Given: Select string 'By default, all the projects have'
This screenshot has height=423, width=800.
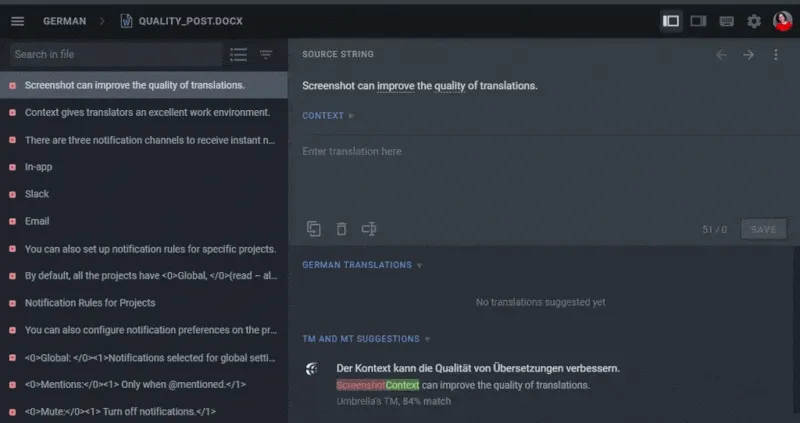Looking at the screenshot, I should point(144,276).
